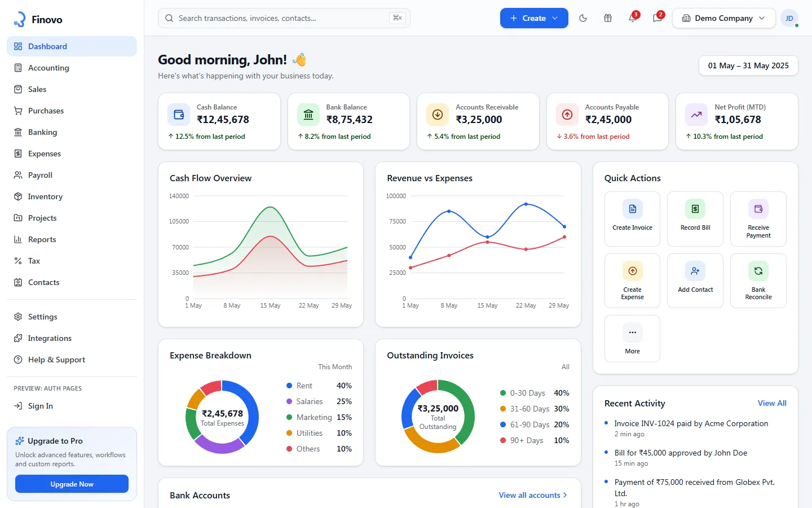
Task: Click the search transactions input field
Action: click(x=284, y=18)
